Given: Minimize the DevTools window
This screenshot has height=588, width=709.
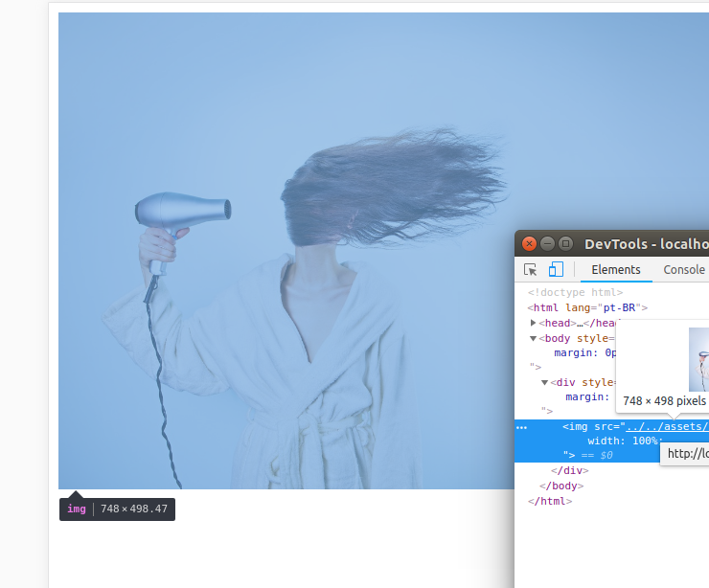Looking at the screenshot, I should pos(547,244).
